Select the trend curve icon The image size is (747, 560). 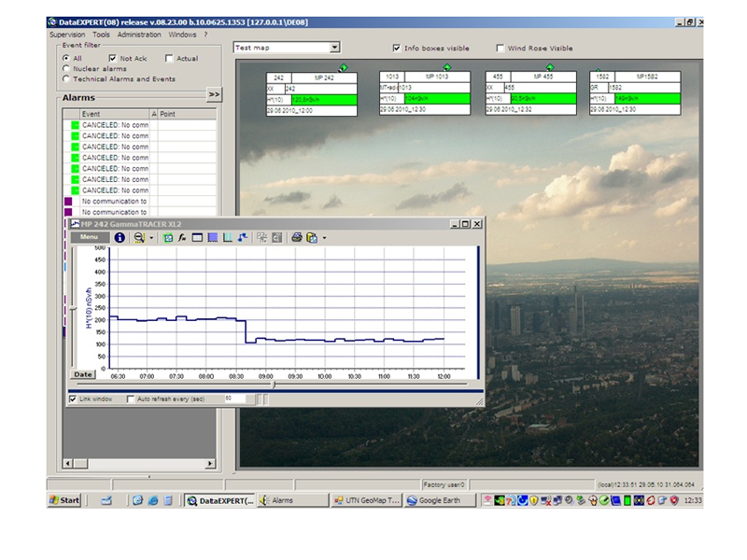point(243,237)
